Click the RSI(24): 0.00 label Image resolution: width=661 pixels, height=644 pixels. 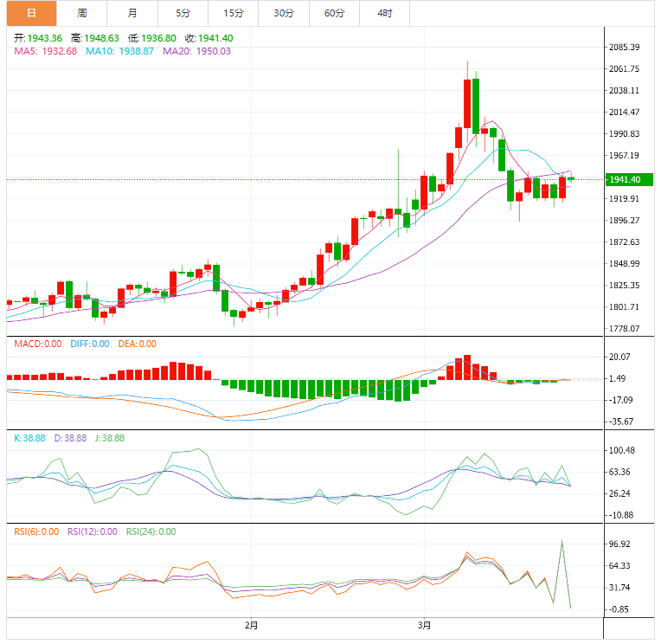151,531
